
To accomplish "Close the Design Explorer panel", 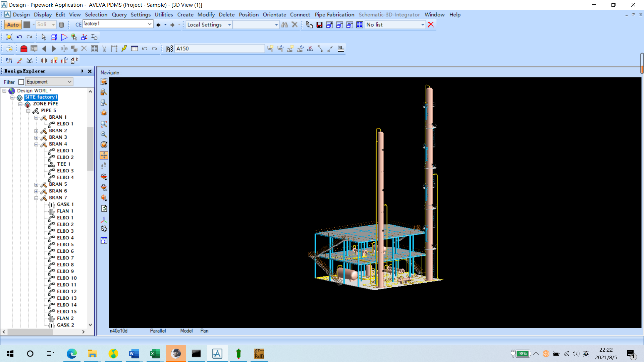I will (x=90, y=71).
